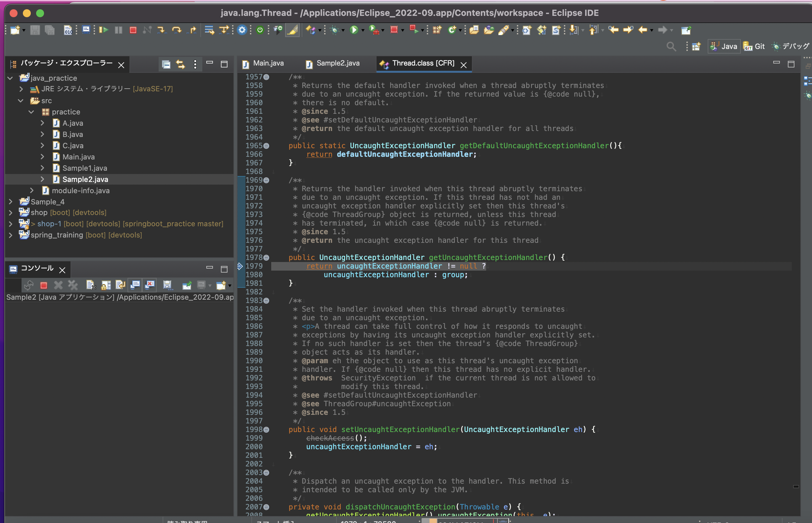Save all open files
The image size is (812, 523).
[x=50, y=30]
